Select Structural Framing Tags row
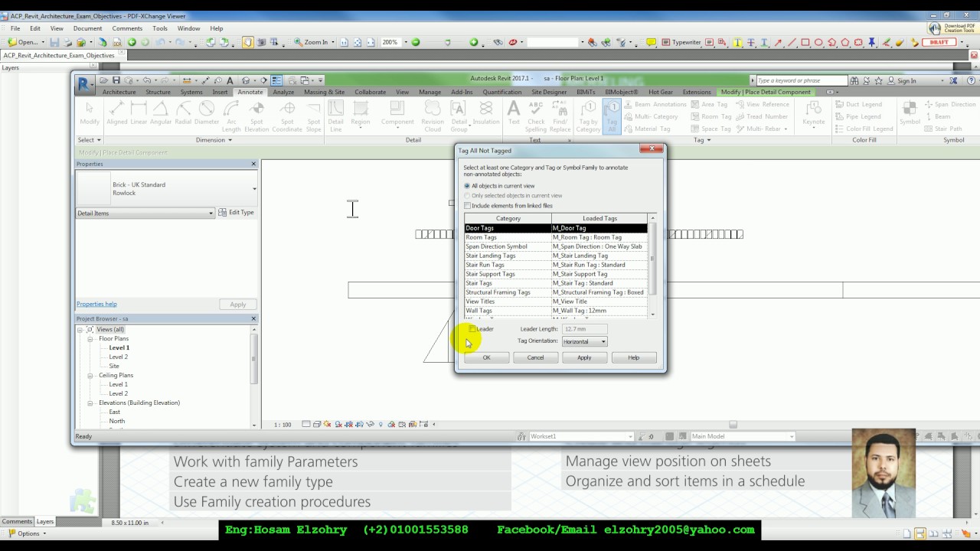The image size is (980, 551). click(x=556, y=292)
